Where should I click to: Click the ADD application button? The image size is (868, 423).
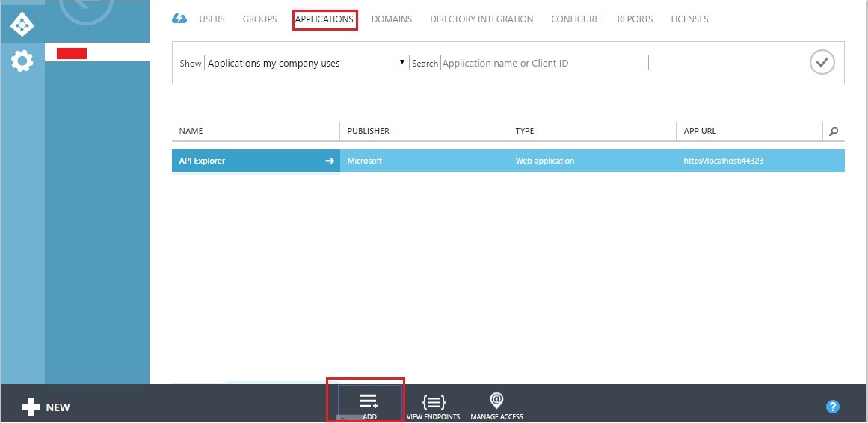tap(369, 407)
